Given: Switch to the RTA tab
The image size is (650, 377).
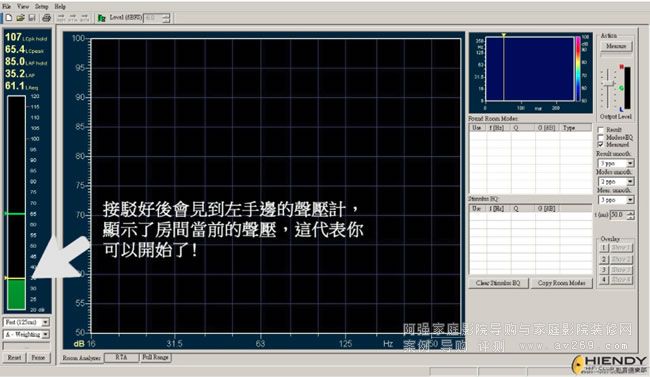Looking at the screenshot, I should tap(121, 357).
